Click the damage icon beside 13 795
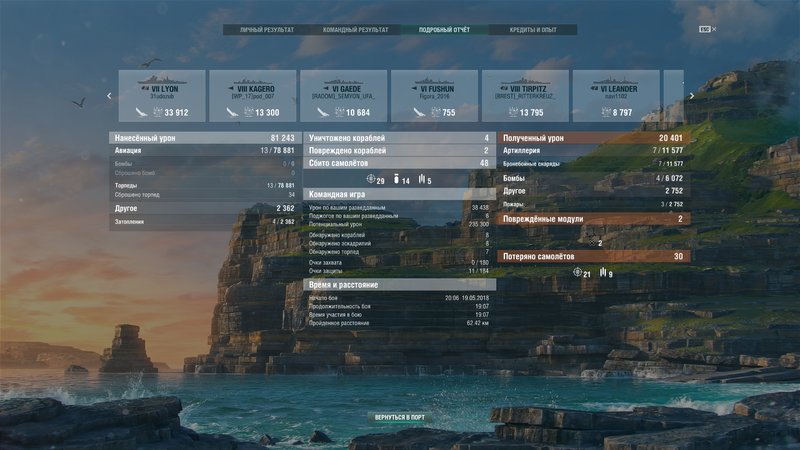 click(x=513, y=112)
